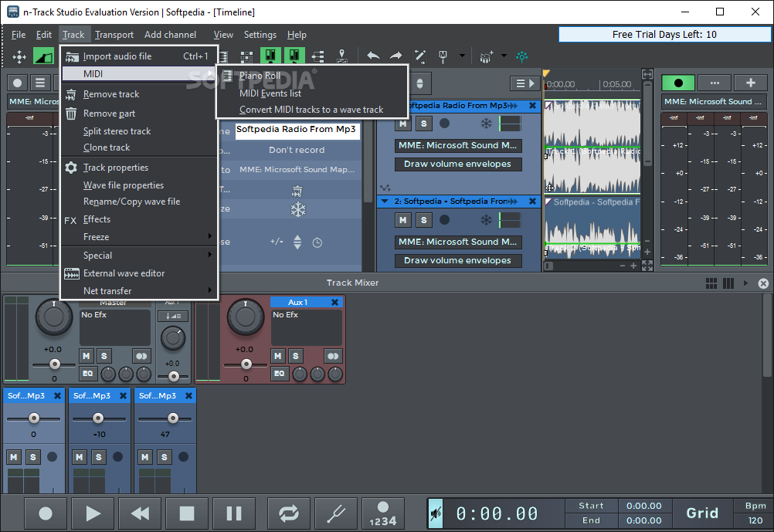
Task: Click the Don't record button
Action: (297, 150)
